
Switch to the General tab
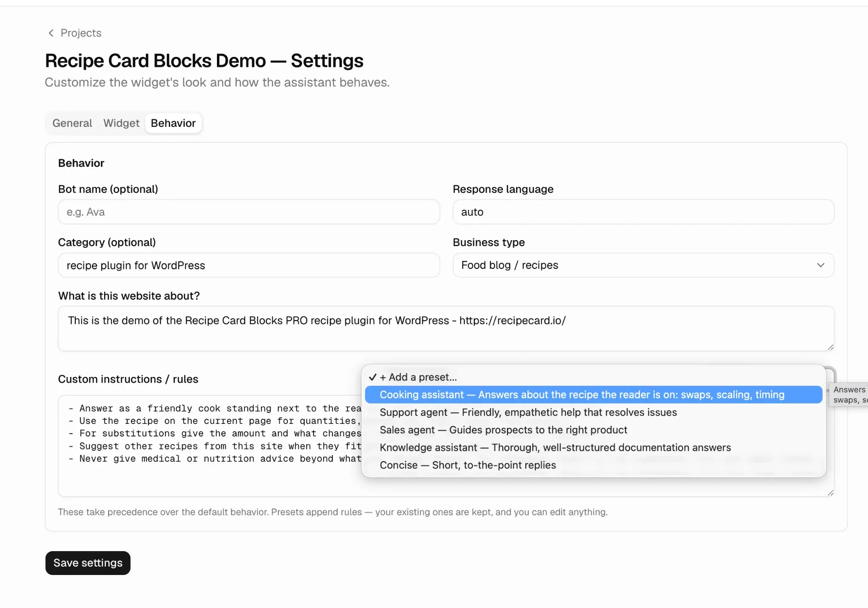coord(72,123)
